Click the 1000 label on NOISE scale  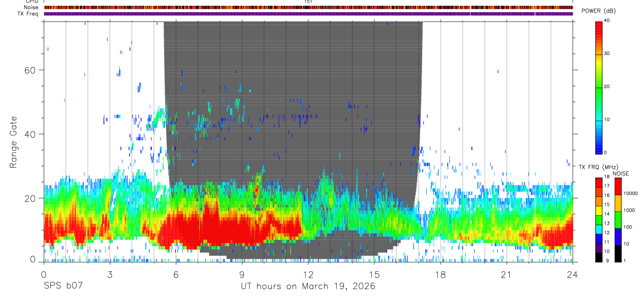(629, 210)
